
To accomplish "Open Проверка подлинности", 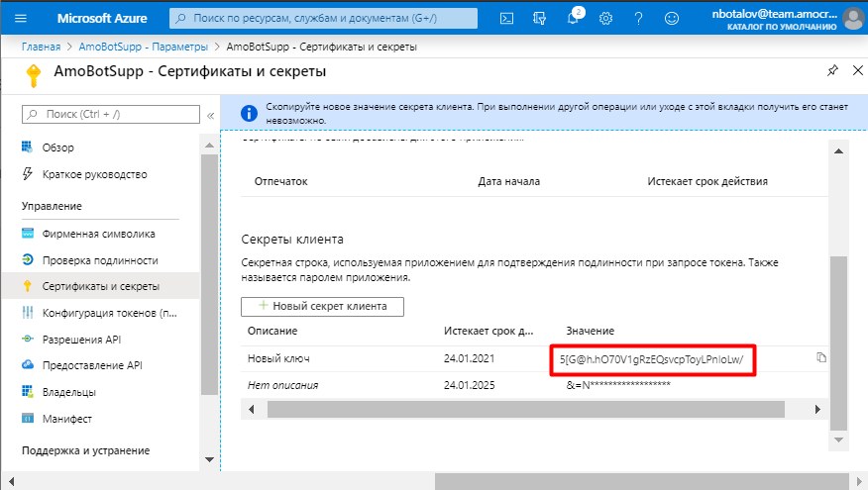I will pos(100,260).
